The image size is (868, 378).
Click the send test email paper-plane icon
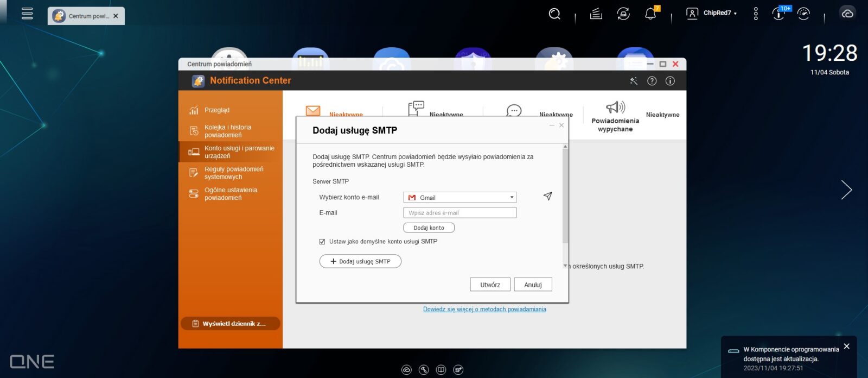click(x=548, y=196)
